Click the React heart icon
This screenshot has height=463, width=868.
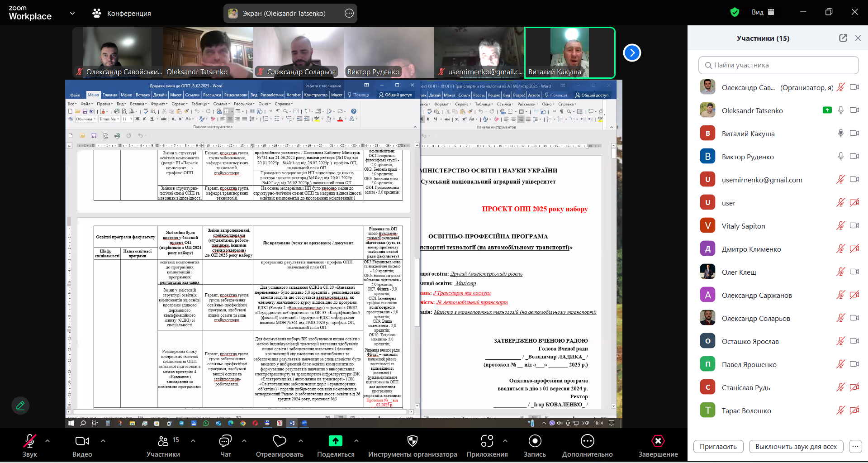(279, 441)
